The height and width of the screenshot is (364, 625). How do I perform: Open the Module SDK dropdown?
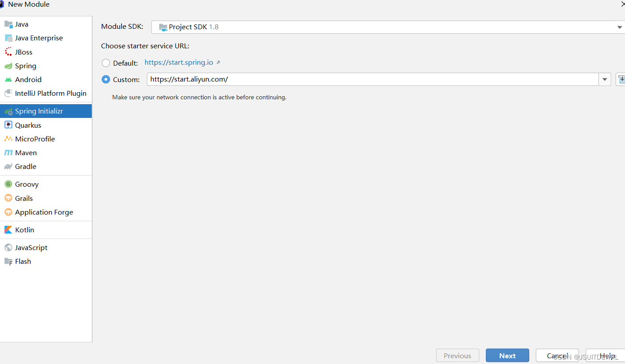[619, 27]
